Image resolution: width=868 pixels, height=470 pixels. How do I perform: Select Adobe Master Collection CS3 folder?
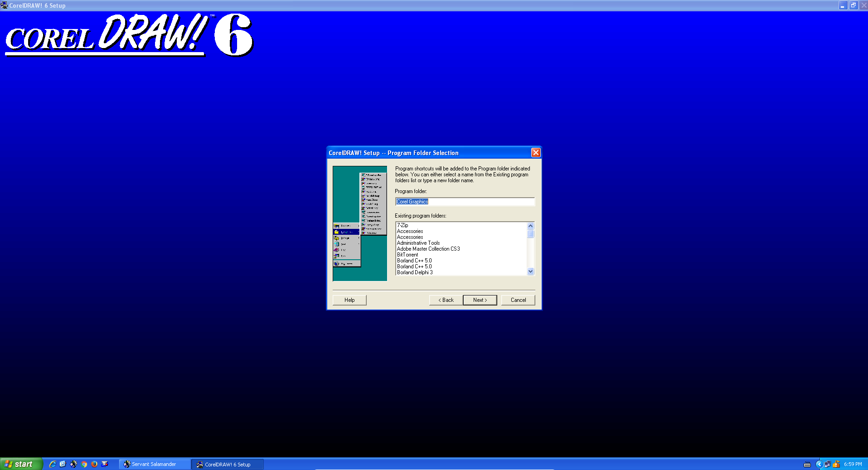[x=428, y=249]
